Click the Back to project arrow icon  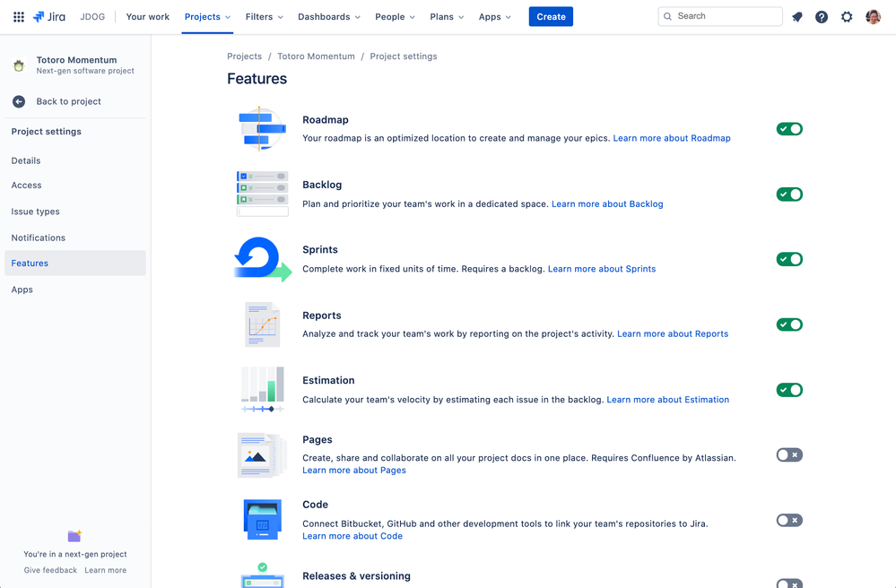(19, 101)
